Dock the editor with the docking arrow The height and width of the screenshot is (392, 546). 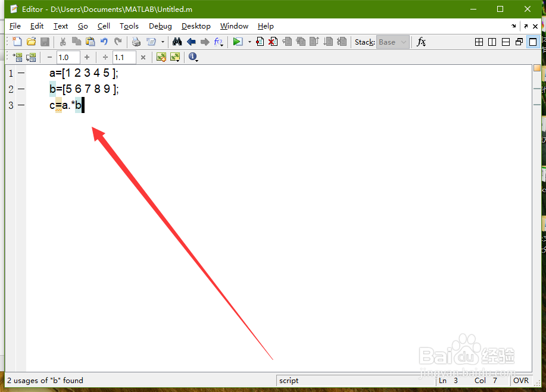514,26
